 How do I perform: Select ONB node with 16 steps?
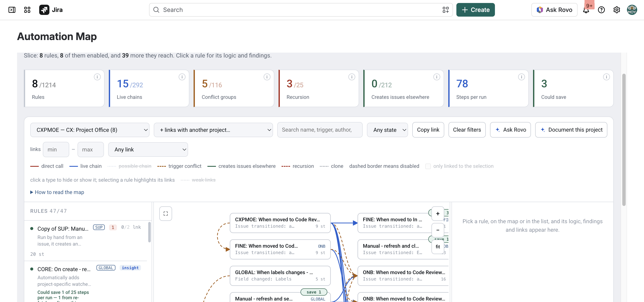point(403,276)
